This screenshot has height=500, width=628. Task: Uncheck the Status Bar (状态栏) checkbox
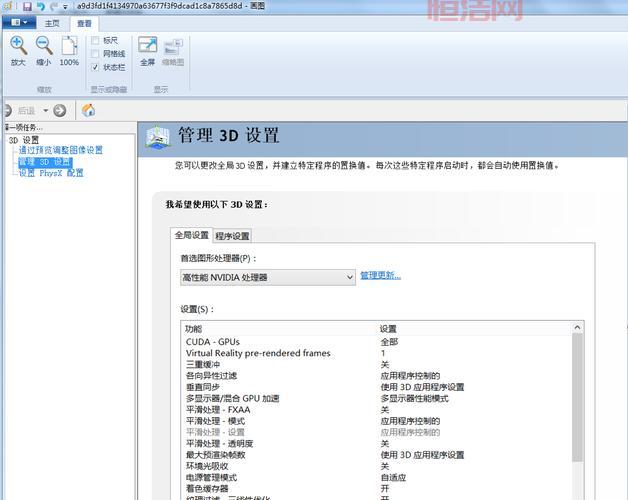click(x=96, y=67)
